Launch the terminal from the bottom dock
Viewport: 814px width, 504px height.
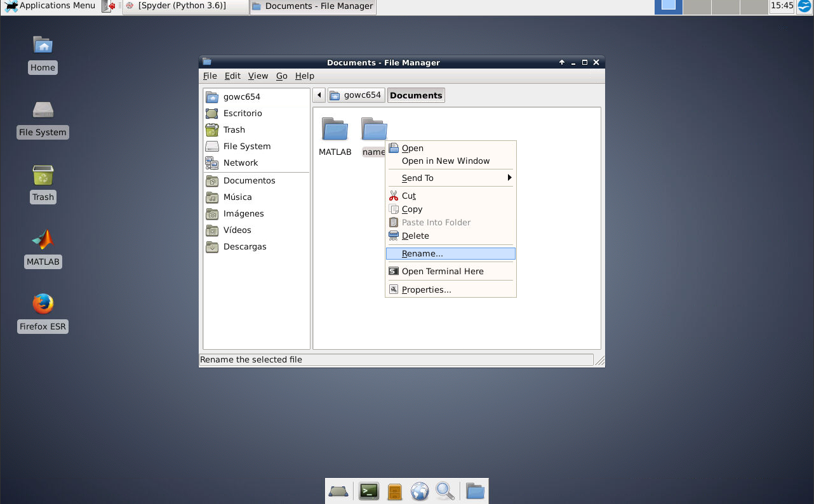click(369, 491)
